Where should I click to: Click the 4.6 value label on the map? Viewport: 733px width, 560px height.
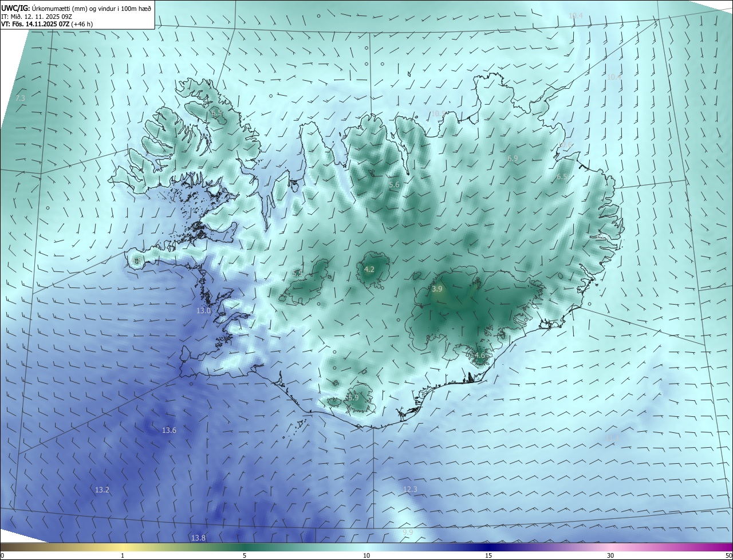[480, 356]
